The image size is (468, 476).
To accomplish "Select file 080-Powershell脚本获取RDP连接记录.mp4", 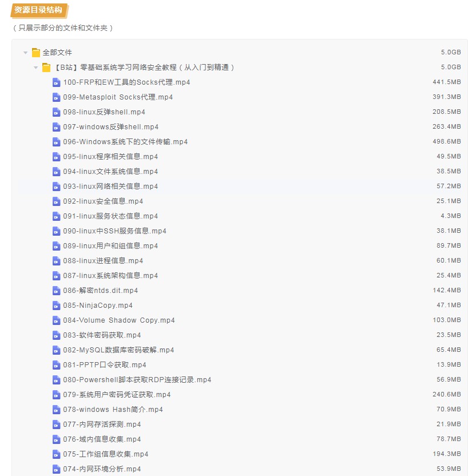I will coord(137,380).
